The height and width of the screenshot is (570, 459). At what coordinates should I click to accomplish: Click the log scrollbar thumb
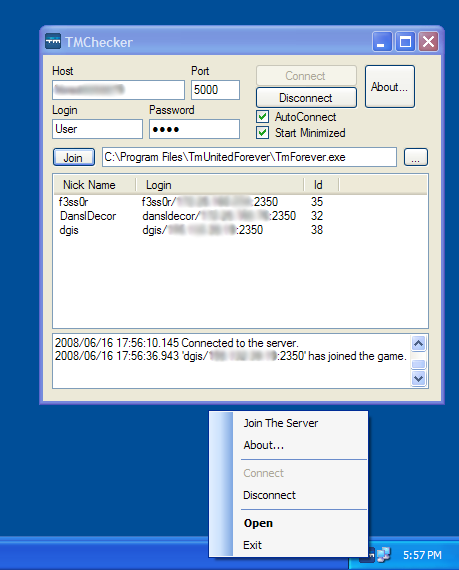tap(419, 364)
